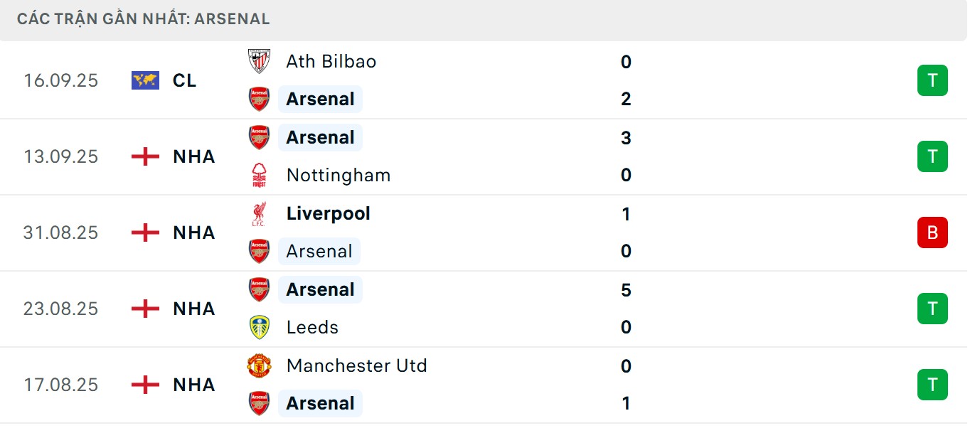Viewport: 980px width, 433px height.
Task: Select the match row dated 31.08.25
Action: click(x=490, y=232)
